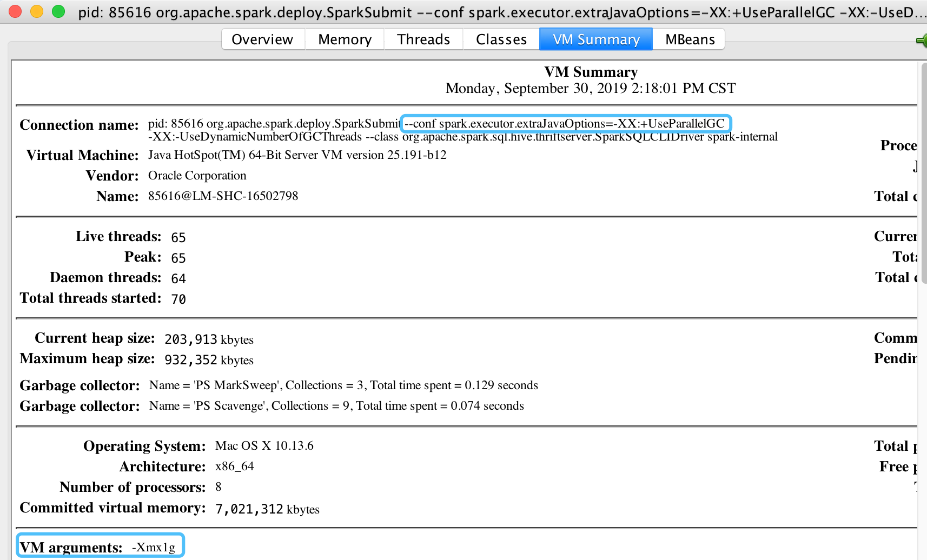Image resolution: width=927 pixels, height=560 pixels.
Task: Click Current heap size '203,913 kbytes'
Action: [209, 339]
